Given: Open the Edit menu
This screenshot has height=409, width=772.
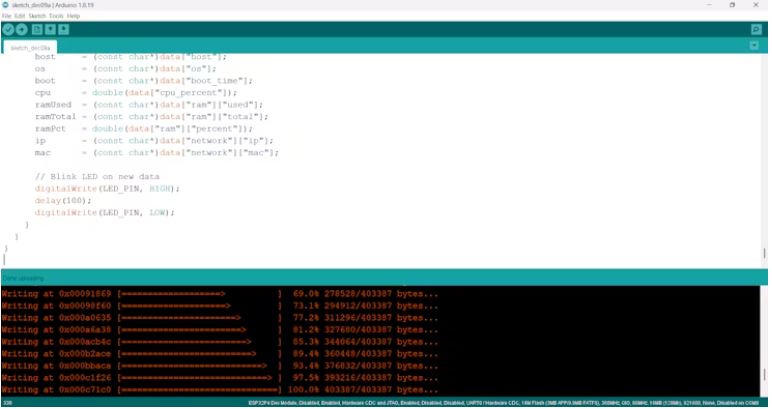Looking at the screenshot, I should point(20,16).
